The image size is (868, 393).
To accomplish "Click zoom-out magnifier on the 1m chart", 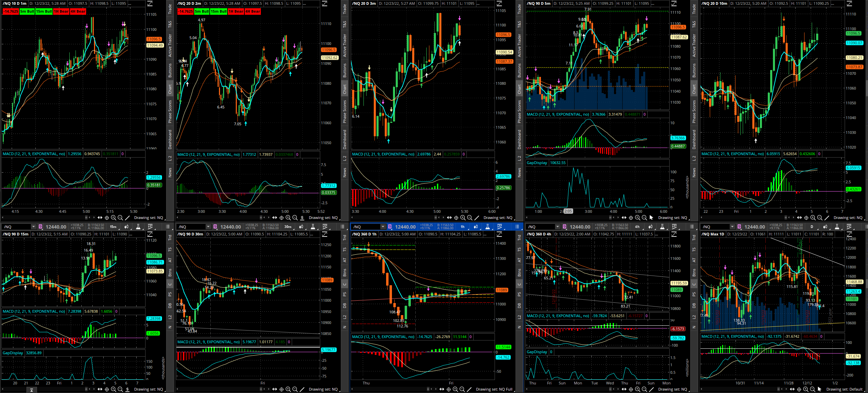I will click(x=120, y=218).
